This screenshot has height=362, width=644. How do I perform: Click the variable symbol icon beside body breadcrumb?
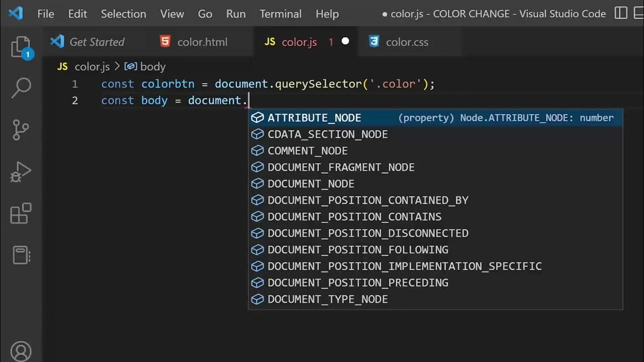click(131, 66)
